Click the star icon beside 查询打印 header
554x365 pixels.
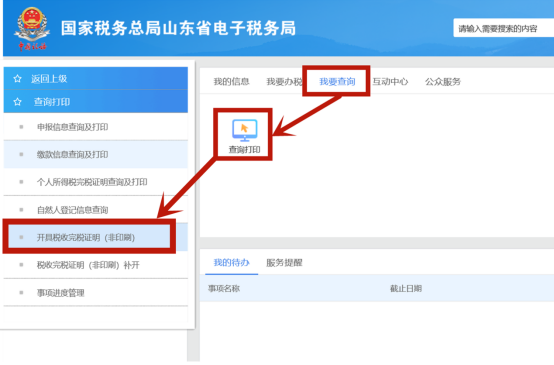(x=17, y=102)
